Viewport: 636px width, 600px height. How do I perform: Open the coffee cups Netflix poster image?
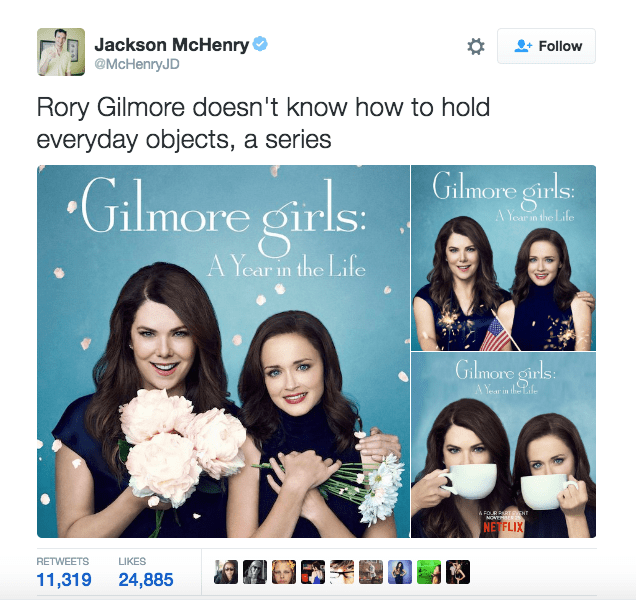(503, 445)
